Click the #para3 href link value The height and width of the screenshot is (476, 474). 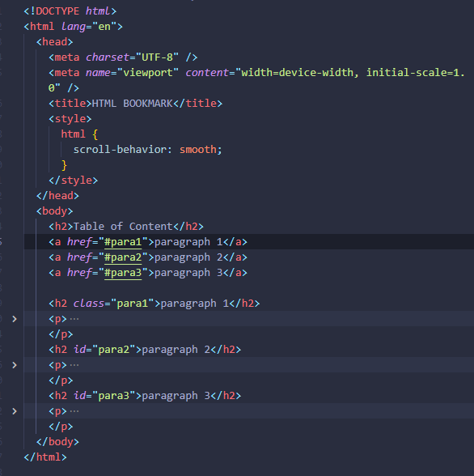point(123,273)
